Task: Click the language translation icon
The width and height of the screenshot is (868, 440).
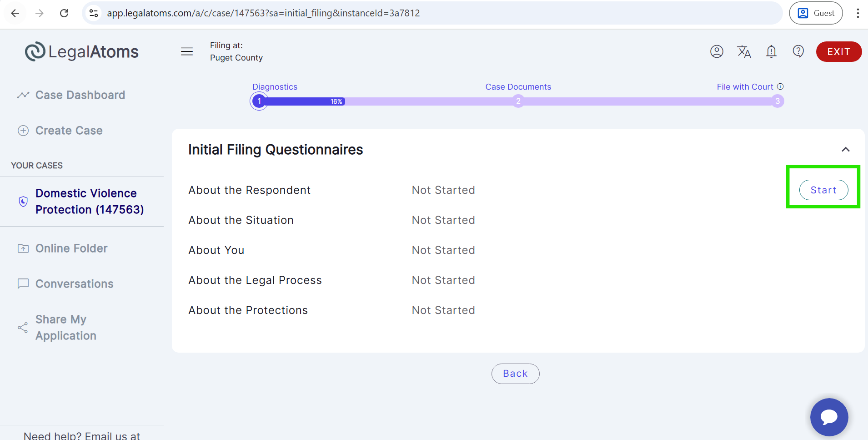Action: coord(744,51)
